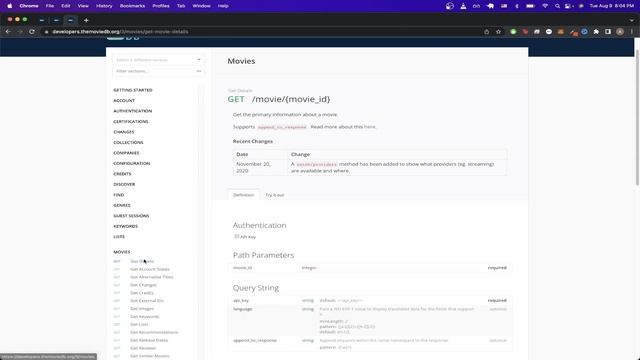Share this page from the address bar
The height and width of the screenshot is (360, 640).
pos(487,31)
